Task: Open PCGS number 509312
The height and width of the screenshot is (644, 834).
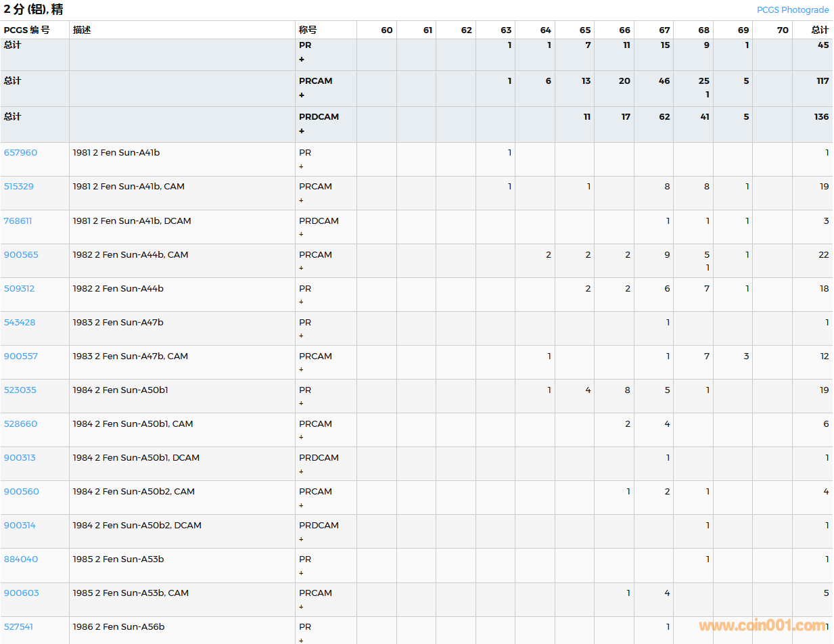Action: click(x=19, y=289)
